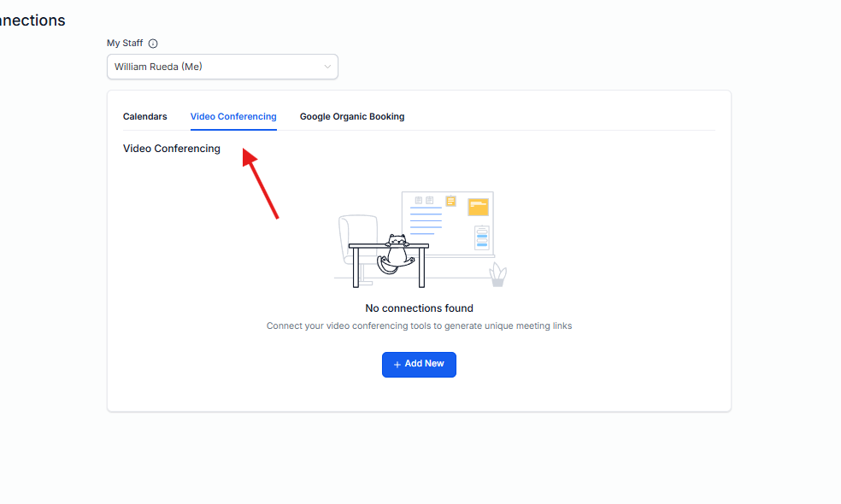The height and width of the screenshot is (504, 841).
Task: Select the Video Conferencing tab
Action: coord(233,116)
